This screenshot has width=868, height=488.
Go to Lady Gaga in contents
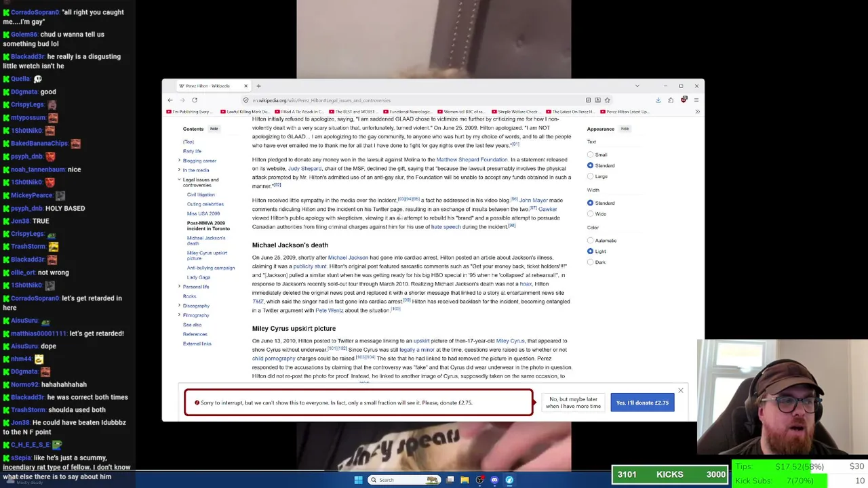pos(199,277)
